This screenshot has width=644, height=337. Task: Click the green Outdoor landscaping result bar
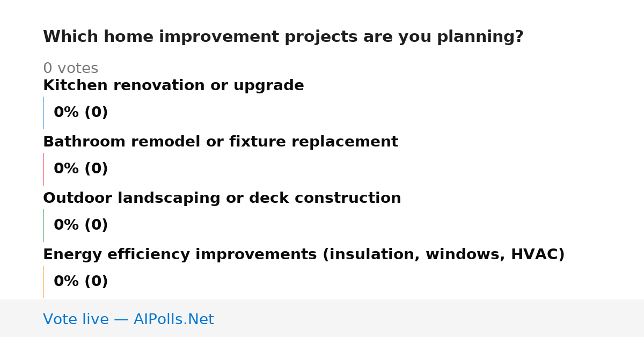43,225
